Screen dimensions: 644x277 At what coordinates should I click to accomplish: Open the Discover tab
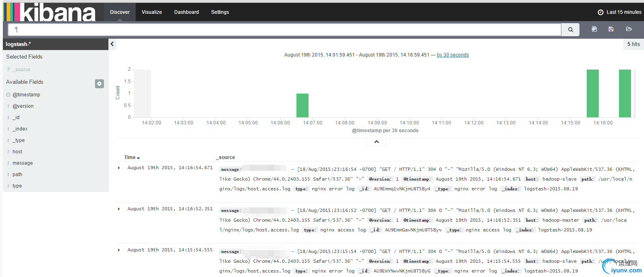(120, 12)
